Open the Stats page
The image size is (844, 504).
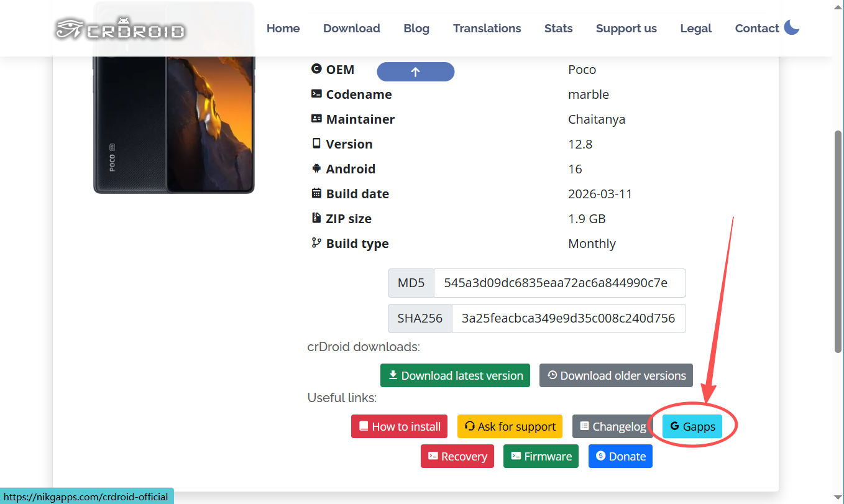(x=558, y=29)
